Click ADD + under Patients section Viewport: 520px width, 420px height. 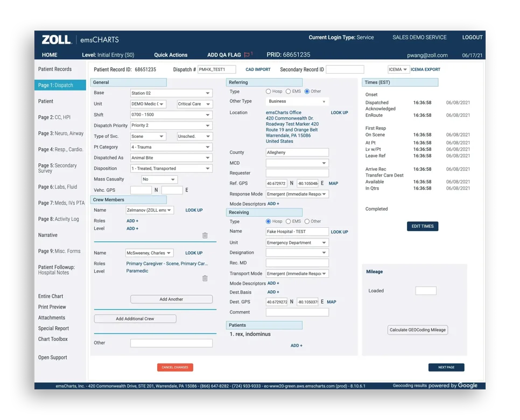point(297,345)
